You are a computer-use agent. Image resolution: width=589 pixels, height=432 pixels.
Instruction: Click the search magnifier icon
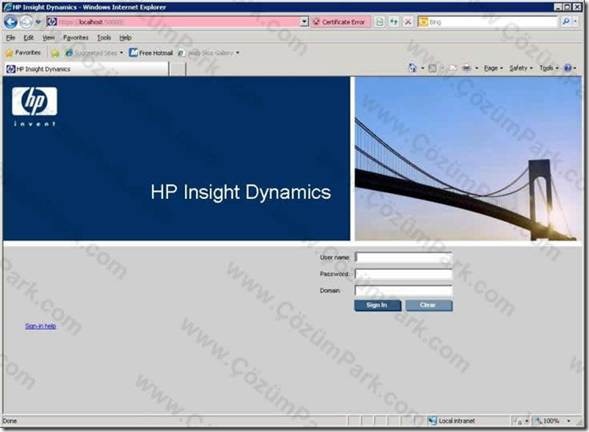566,22
